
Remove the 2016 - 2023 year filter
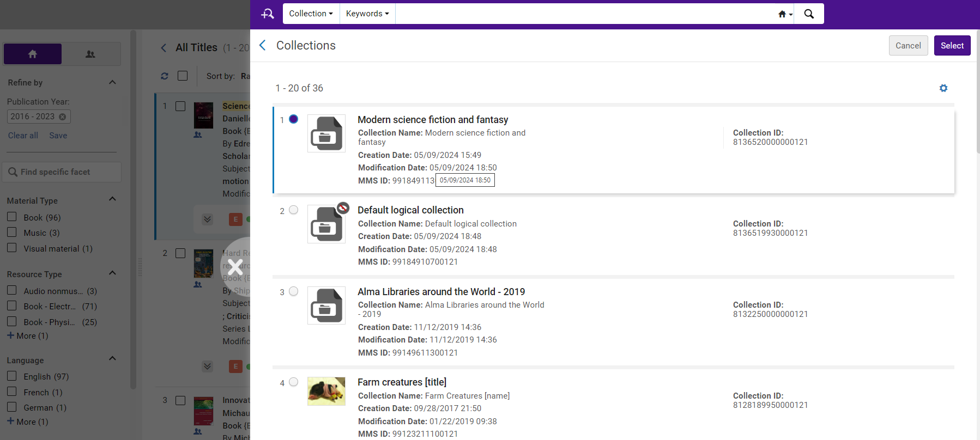point(63,117)
